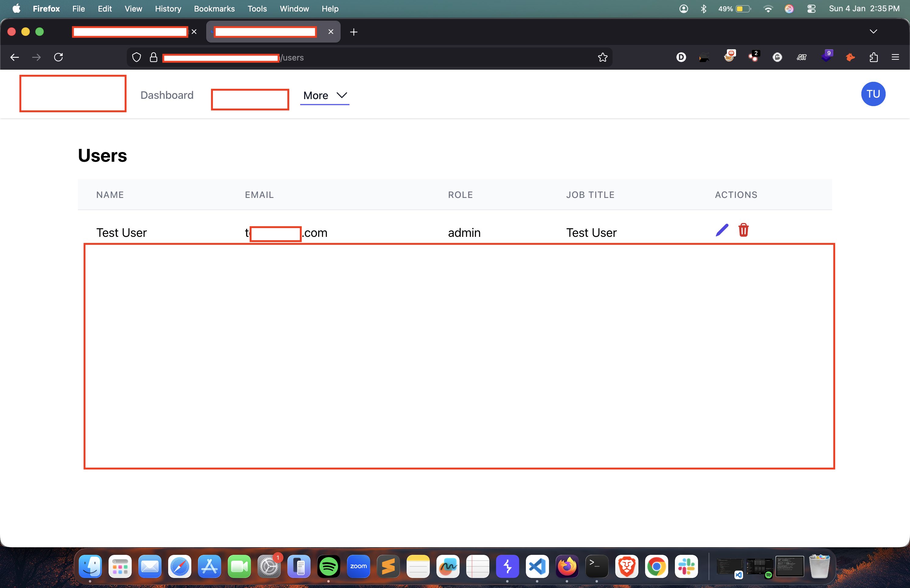Reload the current page

click(x=58, y=57)
